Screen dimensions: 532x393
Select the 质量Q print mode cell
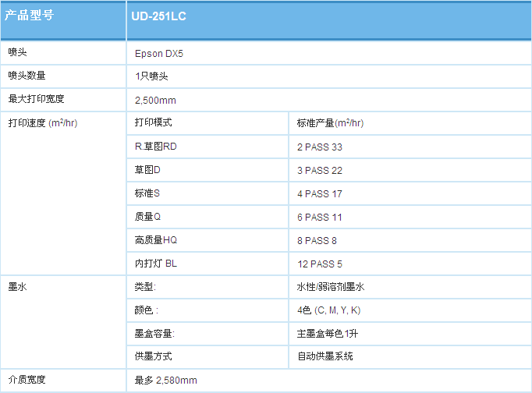[147, 217]
